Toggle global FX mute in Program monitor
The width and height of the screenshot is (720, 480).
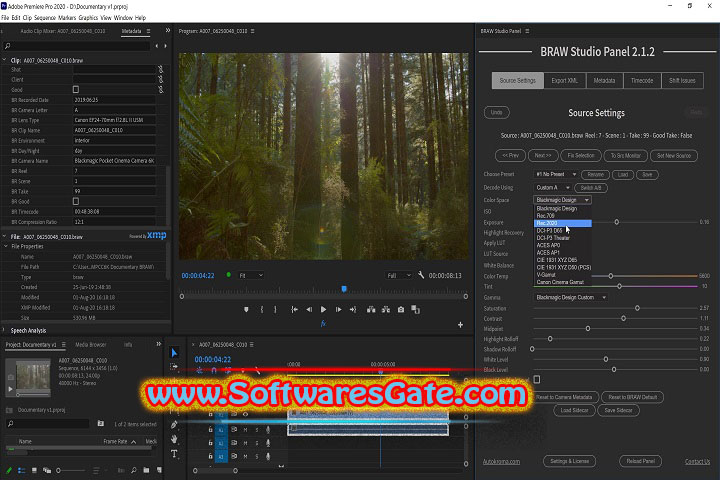[323, 324]
